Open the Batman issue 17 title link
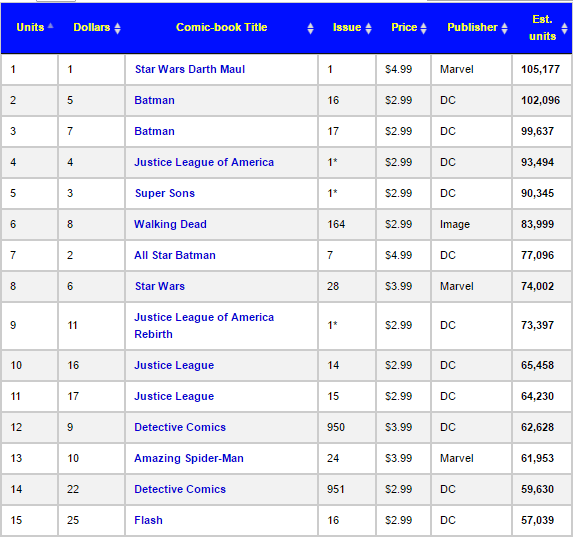Viewport: 575px width, 537px height. 154,131
